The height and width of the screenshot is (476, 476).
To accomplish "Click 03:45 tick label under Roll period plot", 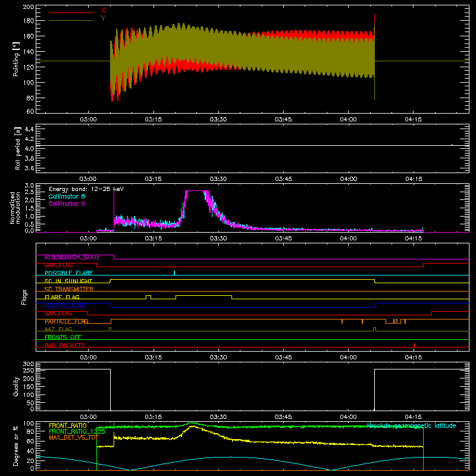I will coord(283,179).
